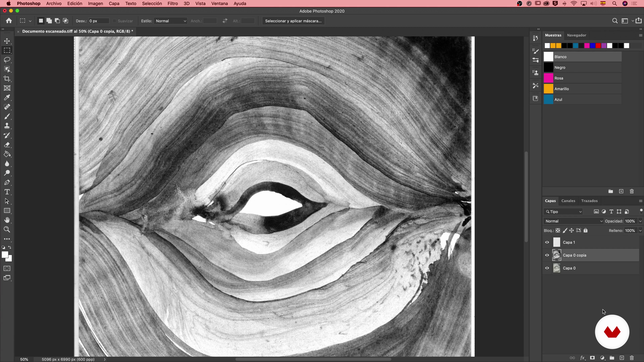Toggle lock all padlock icon

[585, 231]
